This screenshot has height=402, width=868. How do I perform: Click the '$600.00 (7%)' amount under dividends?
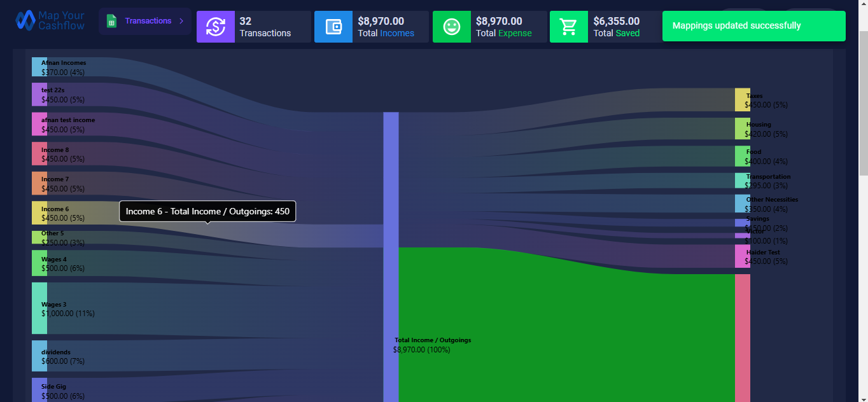tap(63, 361)
